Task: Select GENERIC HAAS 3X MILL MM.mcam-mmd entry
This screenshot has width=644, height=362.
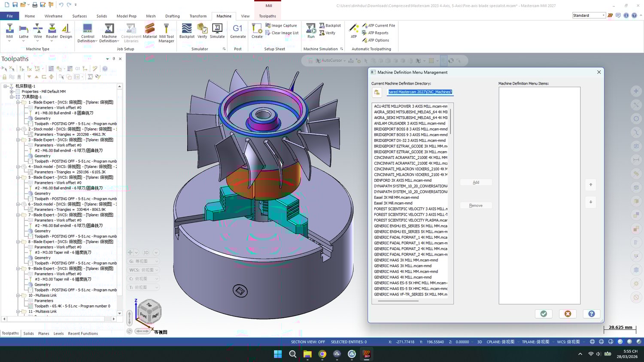Action: (406, 260)
